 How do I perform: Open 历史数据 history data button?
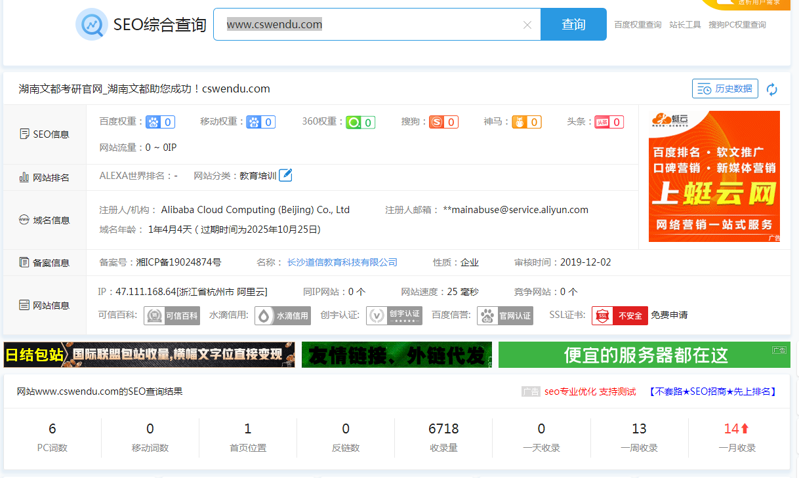click(x=725, y=89)
